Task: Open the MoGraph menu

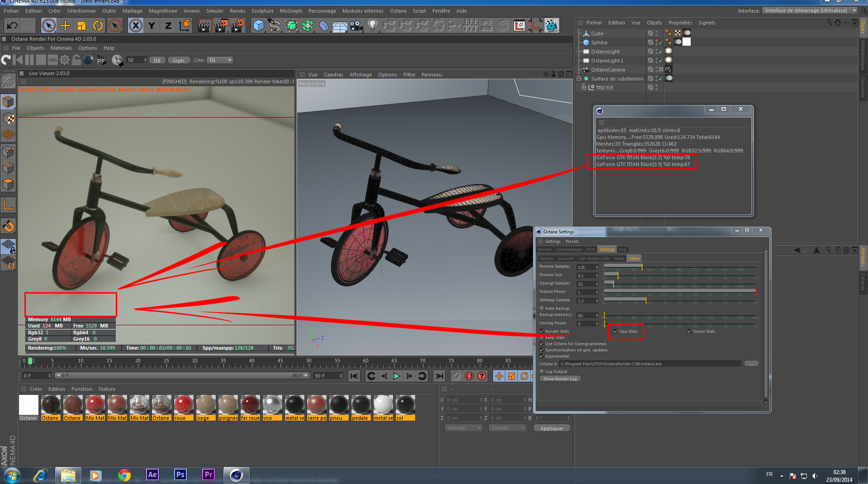Action: (291, 11)
